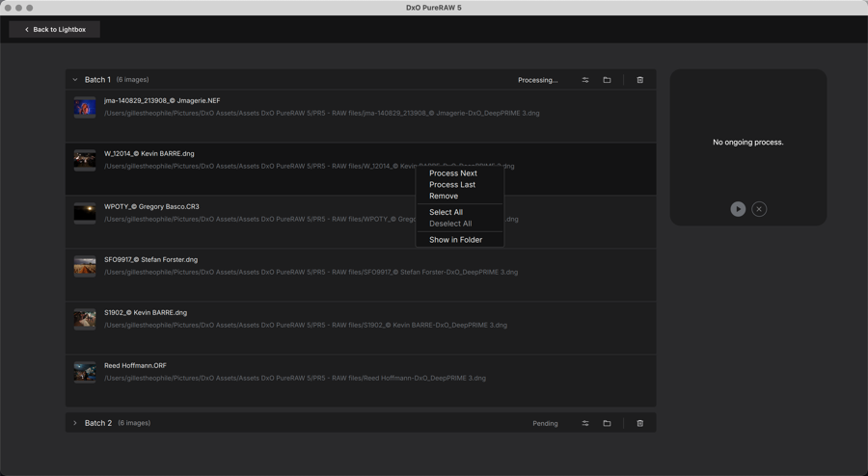Select the S1902 Kevin BARRE.dng thumbnail
The width and height of the screenshot is (868, 476).
pos(85,320)
